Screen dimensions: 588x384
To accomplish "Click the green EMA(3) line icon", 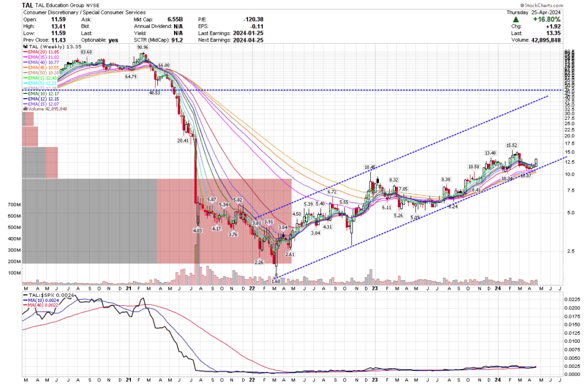I will (x=25, y=77).
